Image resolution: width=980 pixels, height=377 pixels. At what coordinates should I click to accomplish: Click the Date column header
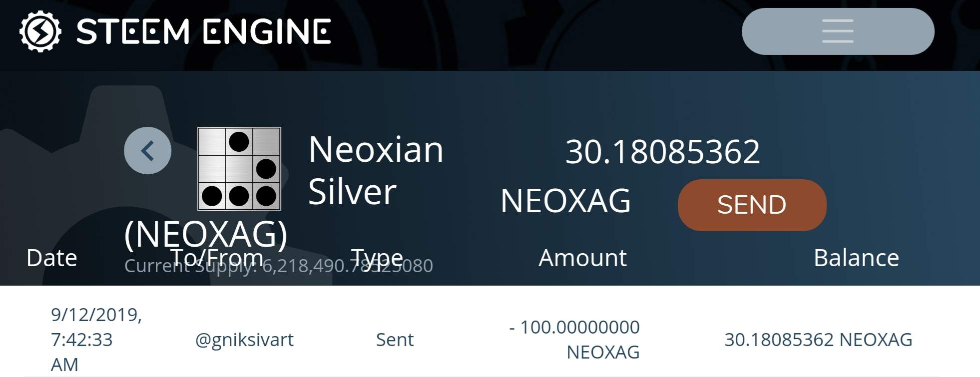click(52, 258)
